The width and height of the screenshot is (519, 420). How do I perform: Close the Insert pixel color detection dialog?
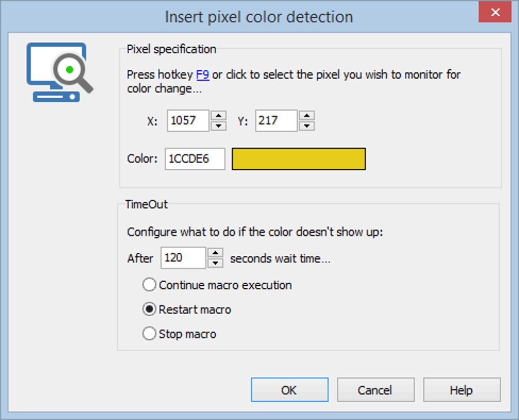click(x=495, y=12)
